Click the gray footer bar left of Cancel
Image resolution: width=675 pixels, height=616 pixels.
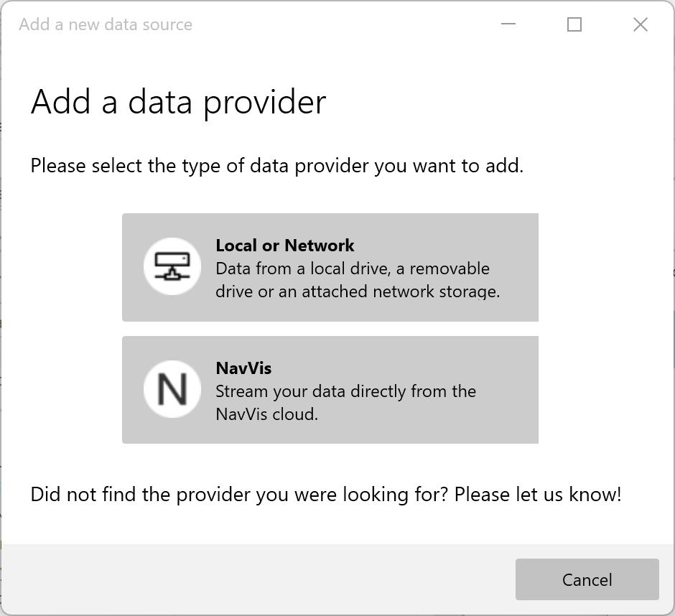tap(251, 579)
